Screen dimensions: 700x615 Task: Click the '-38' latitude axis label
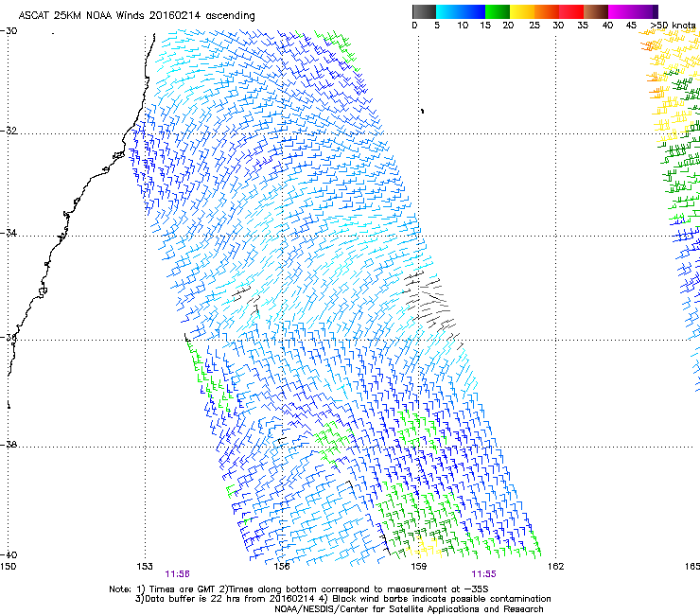(9, 445)
